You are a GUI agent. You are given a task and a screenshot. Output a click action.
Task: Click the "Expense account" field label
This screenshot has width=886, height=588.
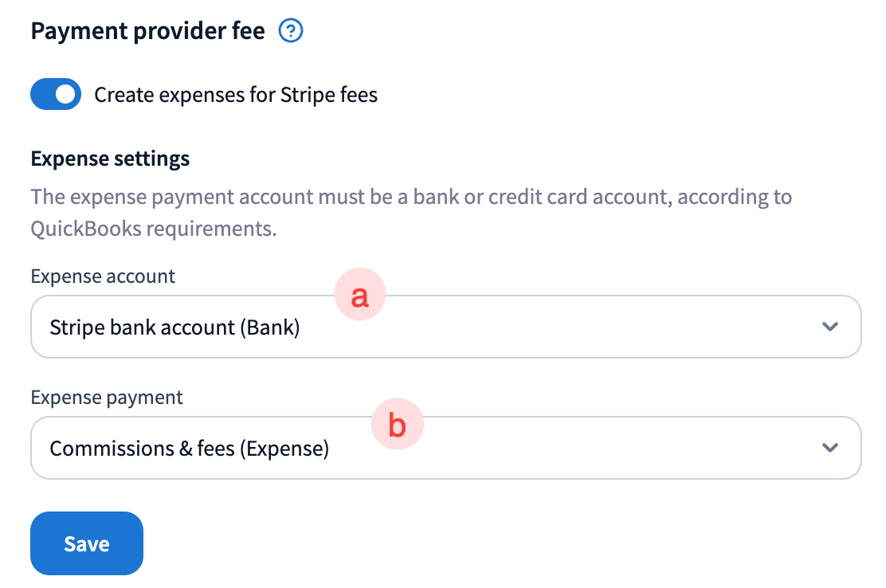coord(103,276)
